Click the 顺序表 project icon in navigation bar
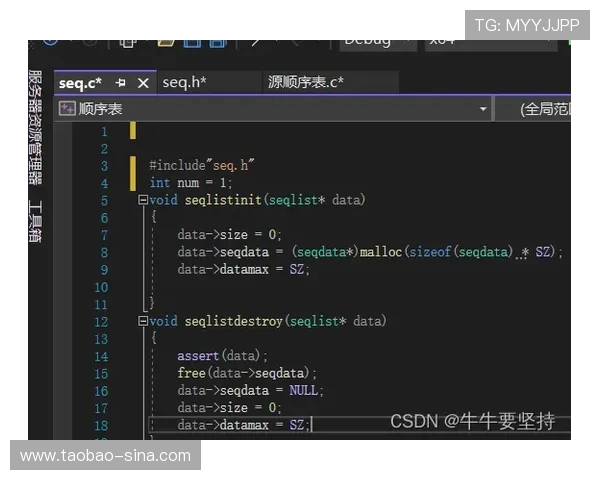This screenshot has width=600, height=480. tap(68, 109)
